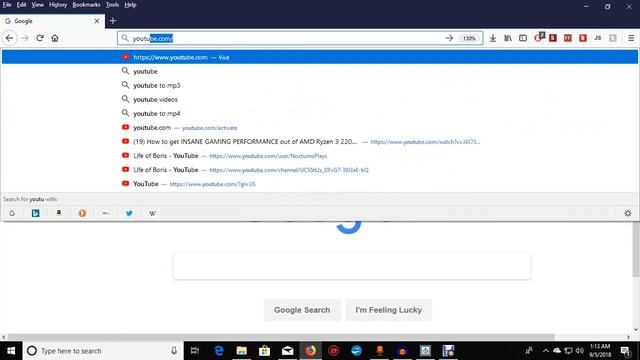The width and height of the screenshot is (640, 360).
Task: Go back to the previous page
Action: click(x=9, y=38)
